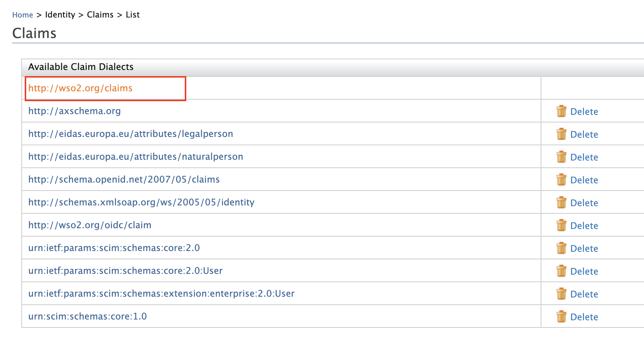This screenshot has height=337, width=644.
Task: Click trash icon for schema.openid.net claims
Action: 561,180
